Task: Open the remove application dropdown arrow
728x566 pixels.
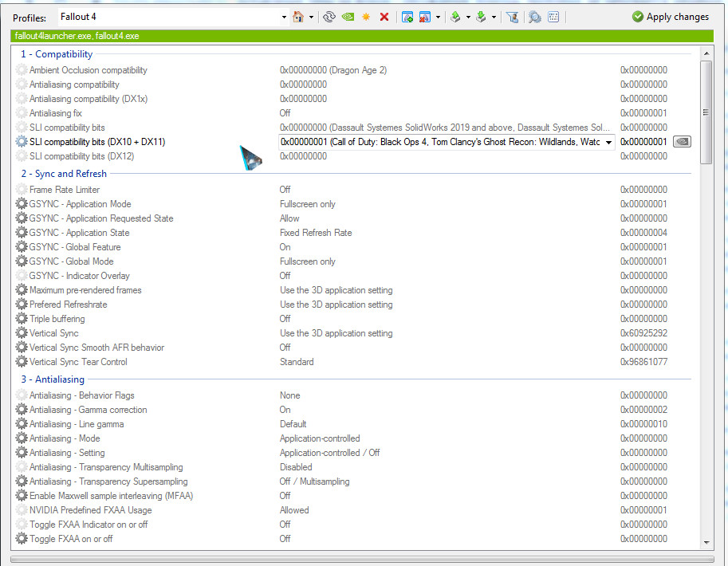Action: point(438,18)
